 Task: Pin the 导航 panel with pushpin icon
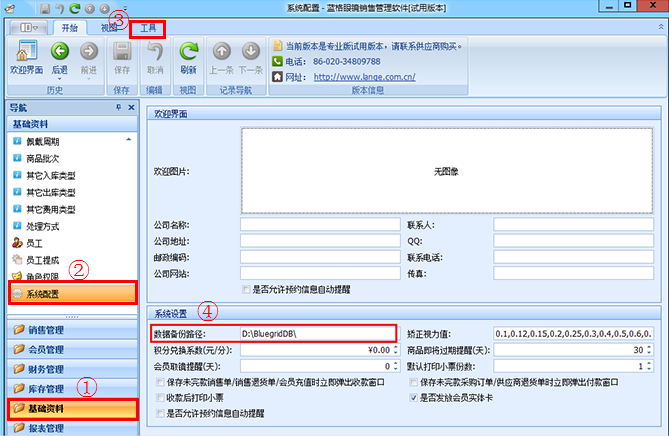point(118,107)
